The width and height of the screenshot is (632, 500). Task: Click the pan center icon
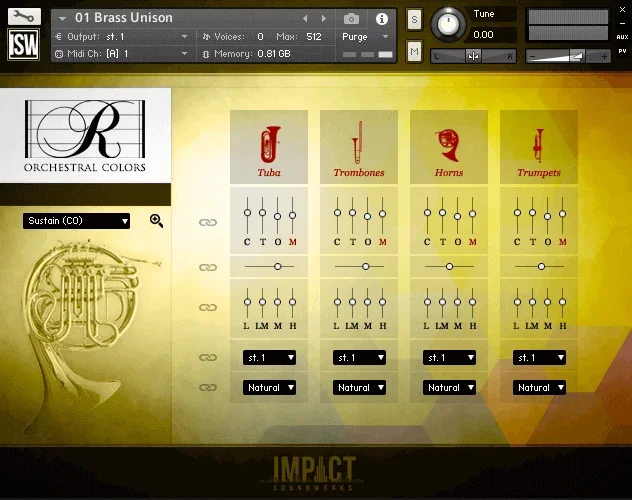coord(474,56)
